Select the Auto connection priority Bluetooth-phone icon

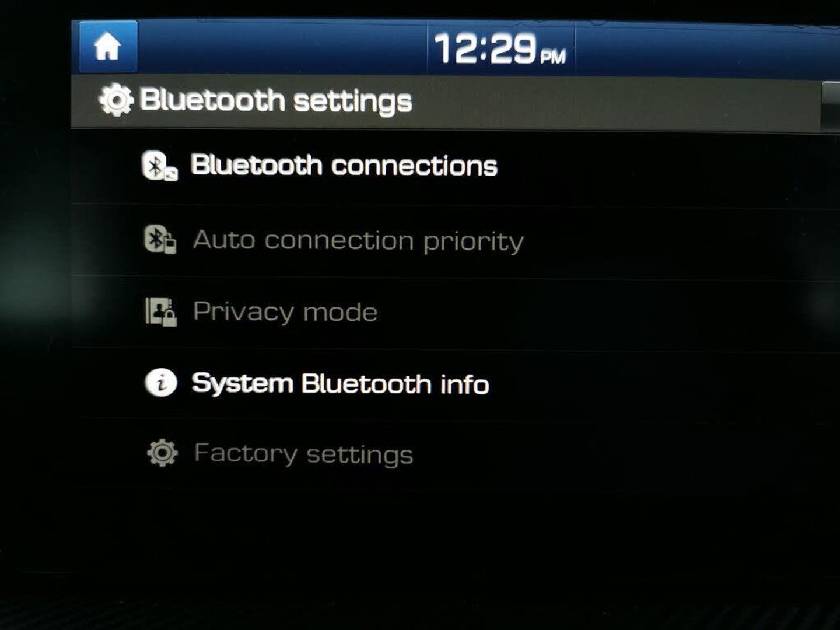tap(160, 239)
